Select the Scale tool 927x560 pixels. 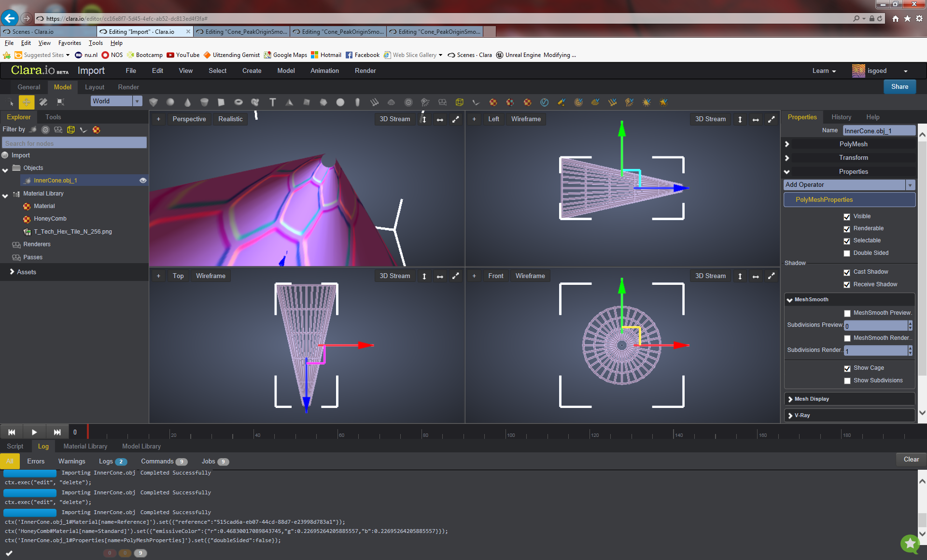[x=59, y=102]
